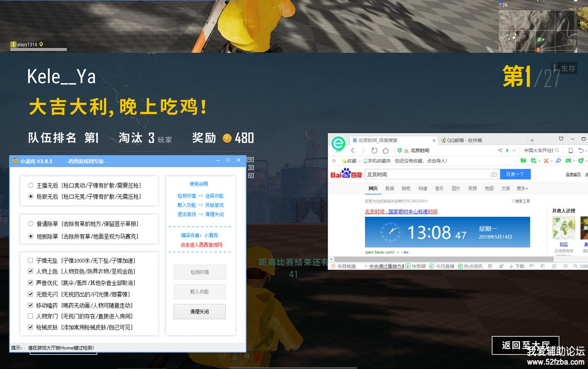The width and height of the screenshot is (588, 369).
Task: Expand the 更多» Baidu categories
Action: click(522, 188)
